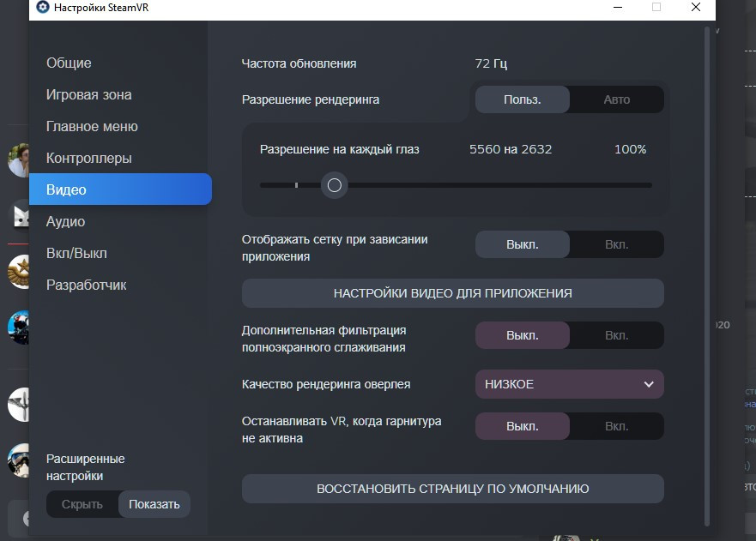Set render resolution to Польз.
Viewport: 756px width, 541px height.
click(522, 99)
